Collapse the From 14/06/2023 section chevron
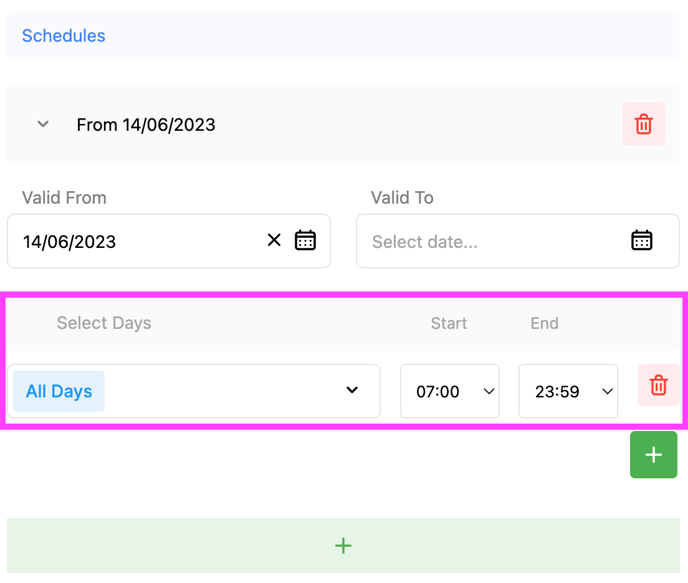Viewport: 688px width, 583px height. point(43,125)
